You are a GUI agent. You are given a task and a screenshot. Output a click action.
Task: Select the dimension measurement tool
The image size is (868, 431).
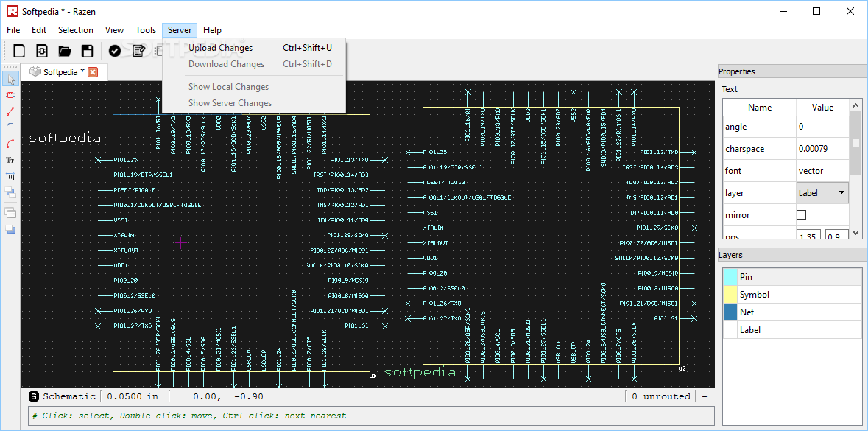pyautogui.click(x=10, y=176)
